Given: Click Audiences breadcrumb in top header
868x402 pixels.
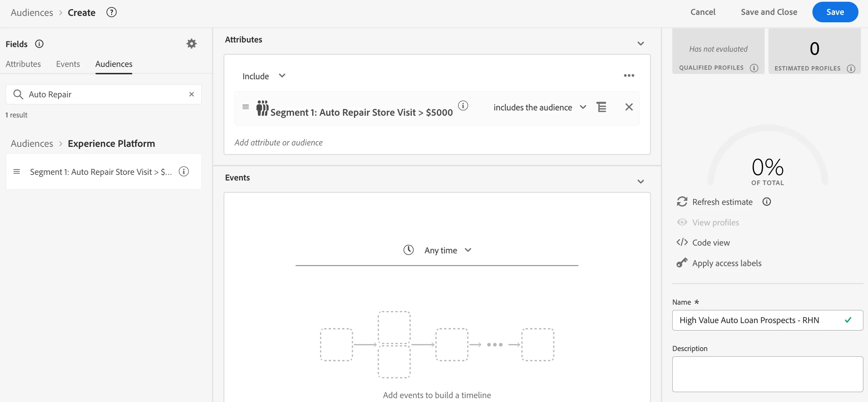Looking at the screenshot, I should tap(32, 12).
